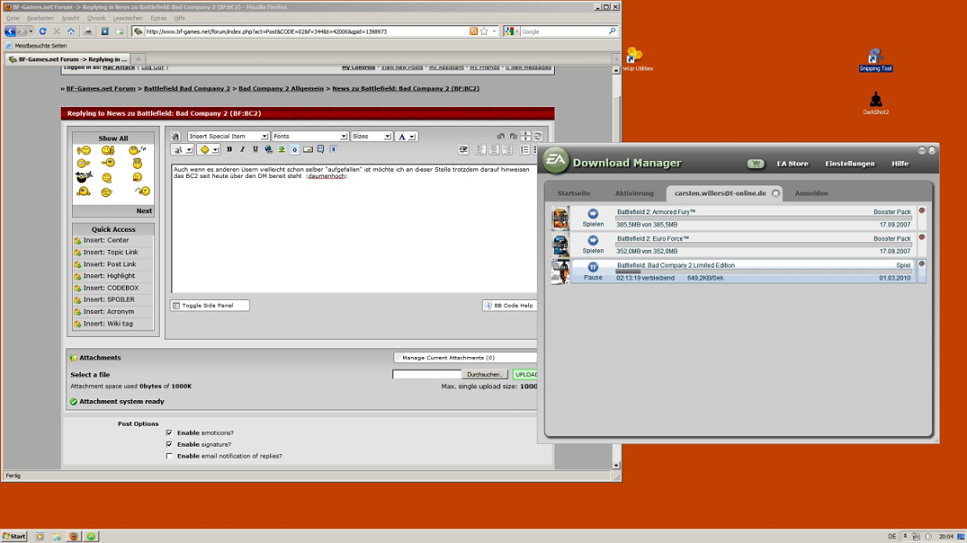967x543 pixels.
Task: Play Battlefield 2: Armored Fury via Spielen icon
Action: [593, 213]
